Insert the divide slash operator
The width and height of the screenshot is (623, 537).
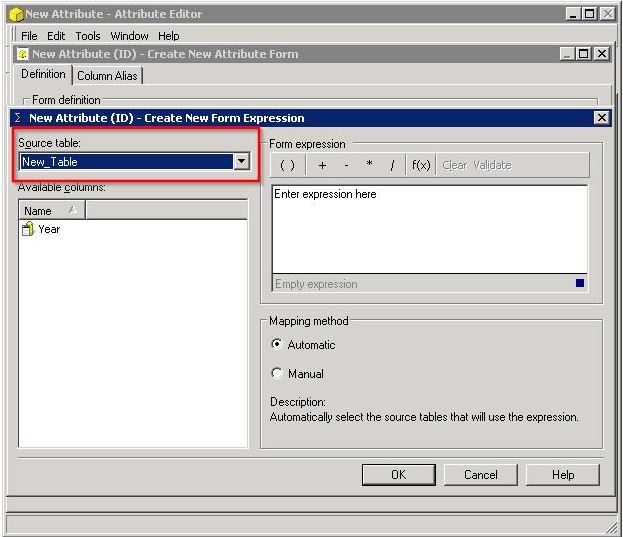tap(393, 165)
